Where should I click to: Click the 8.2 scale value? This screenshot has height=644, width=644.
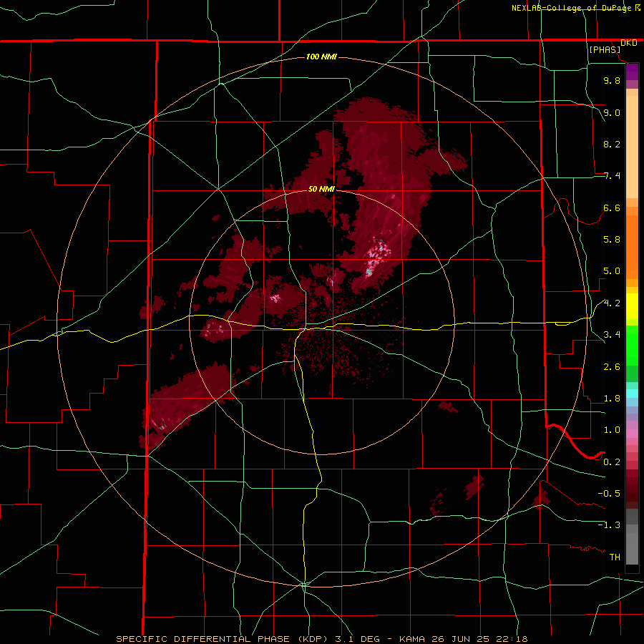tap(612, 144)
